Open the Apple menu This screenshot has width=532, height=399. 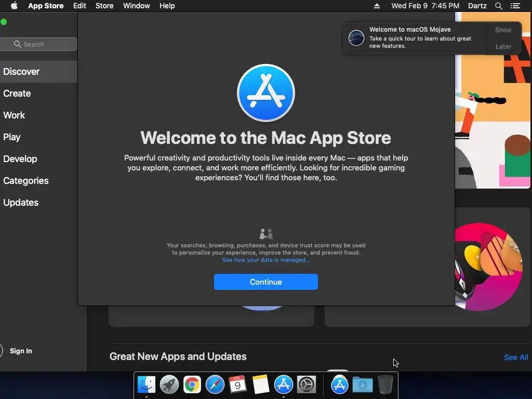pyautogui.click(x=14, y=6)
